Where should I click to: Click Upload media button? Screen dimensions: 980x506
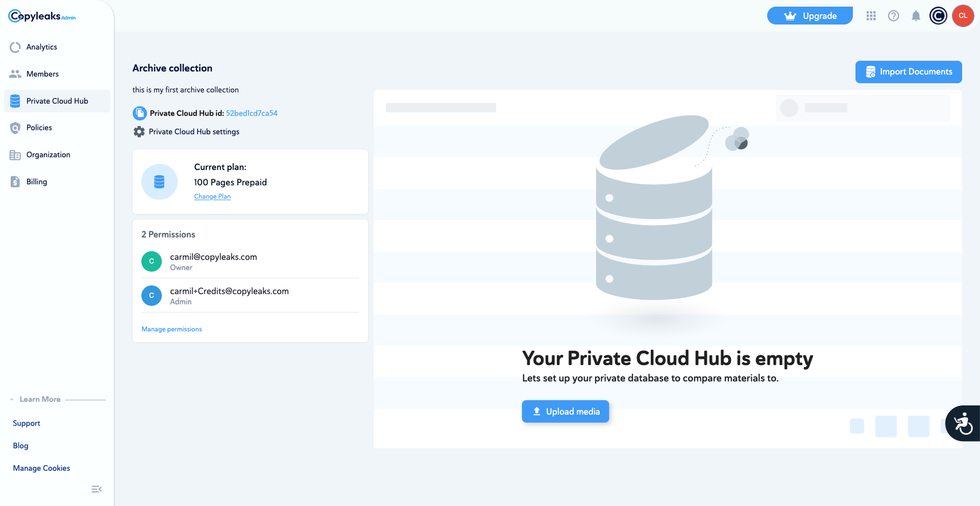[566, 412]
